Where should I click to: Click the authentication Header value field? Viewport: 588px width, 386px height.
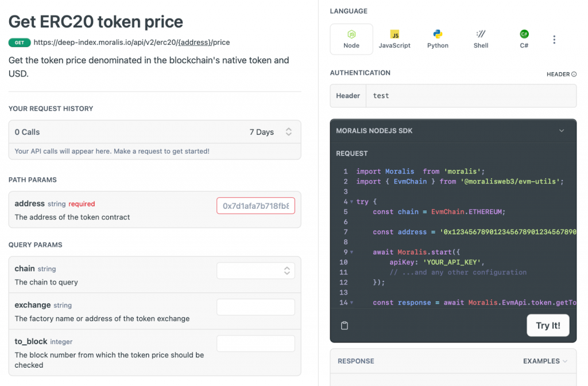(x=471, y=96)
